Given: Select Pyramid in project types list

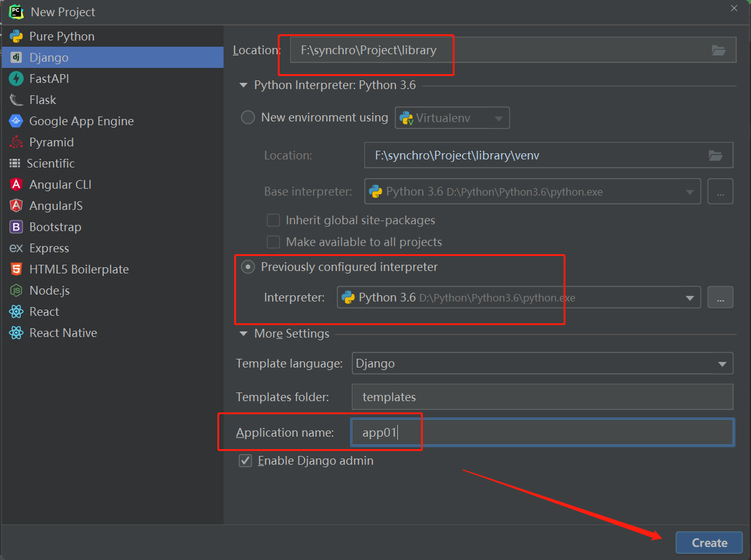Looking at the screenshot, I should pyautogui.click(x=112, y=142).
